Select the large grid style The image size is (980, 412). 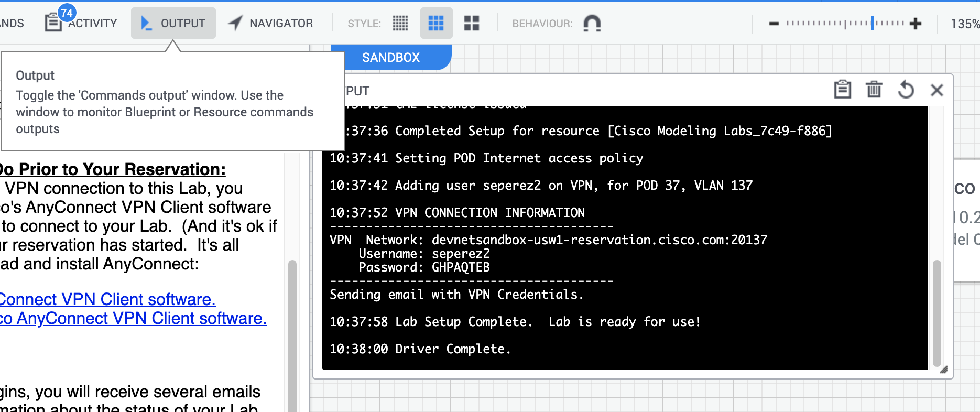point(472,23)
